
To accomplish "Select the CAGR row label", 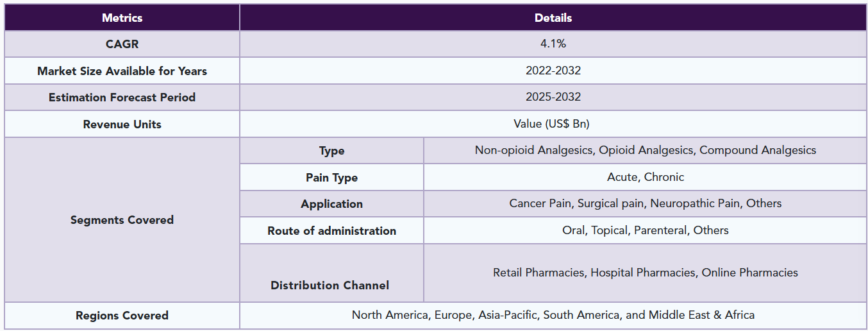I will point(122,44).
